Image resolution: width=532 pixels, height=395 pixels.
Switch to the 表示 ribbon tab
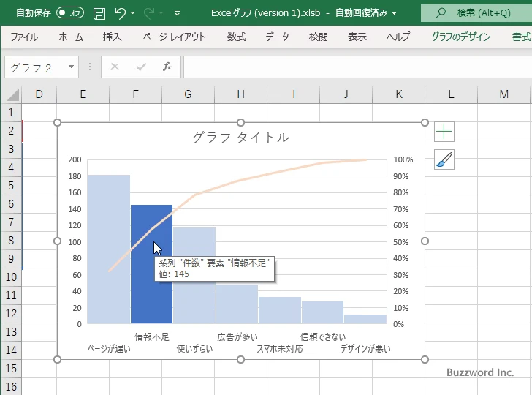point(357,37)
